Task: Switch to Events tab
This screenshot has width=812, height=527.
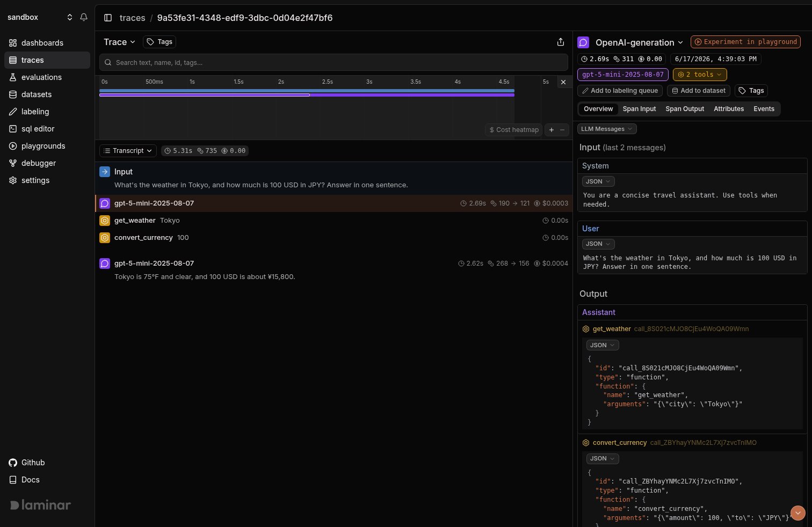Action: pos(764,109)
